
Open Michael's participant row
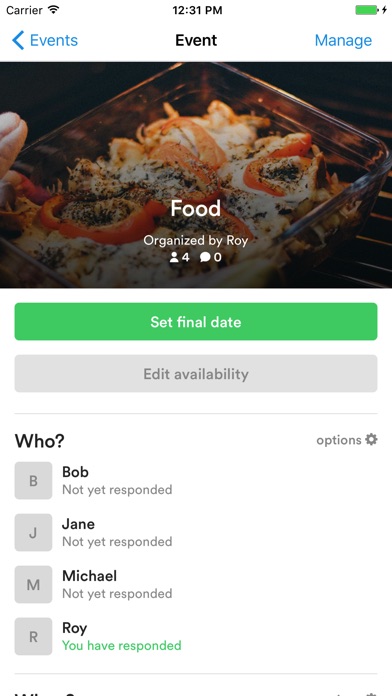(196, 585)
